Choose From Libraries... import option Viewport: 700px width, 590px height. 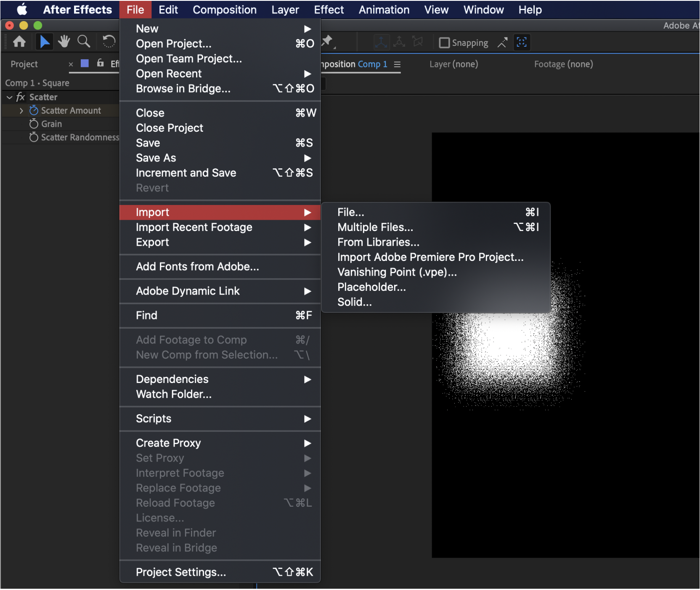(x=436, y=242)
